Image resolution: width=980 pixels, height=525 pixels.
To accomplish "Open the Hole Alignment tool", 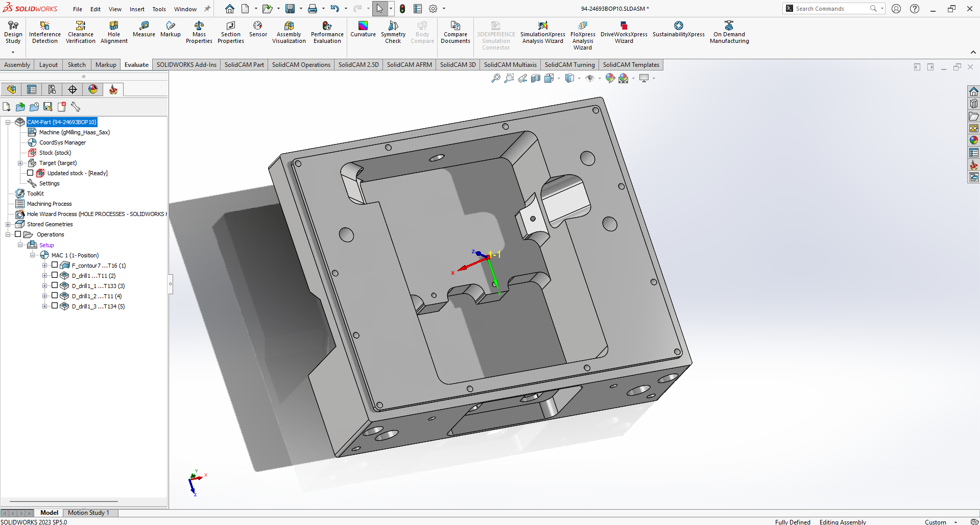I will click(114, 32).
